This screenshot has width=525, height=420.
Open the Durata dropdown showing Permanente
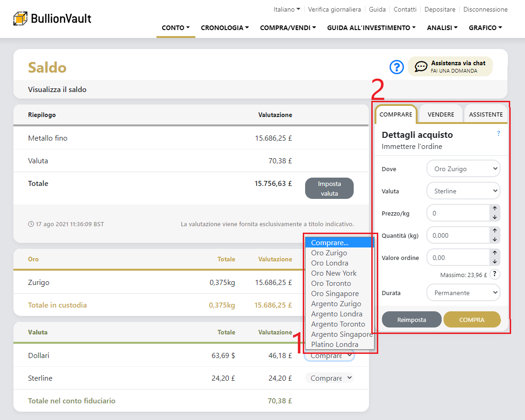(x=463, y=293)
